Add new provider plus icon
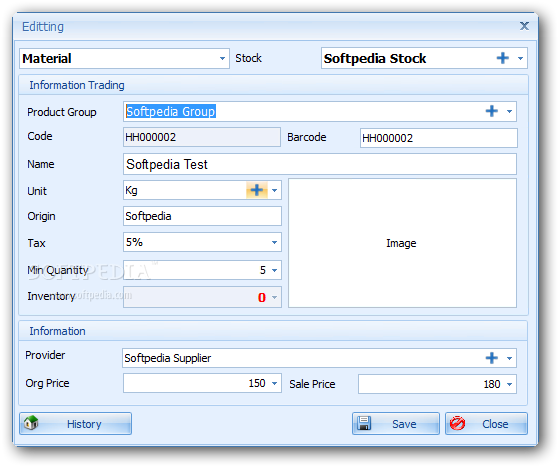 (492, 358)
